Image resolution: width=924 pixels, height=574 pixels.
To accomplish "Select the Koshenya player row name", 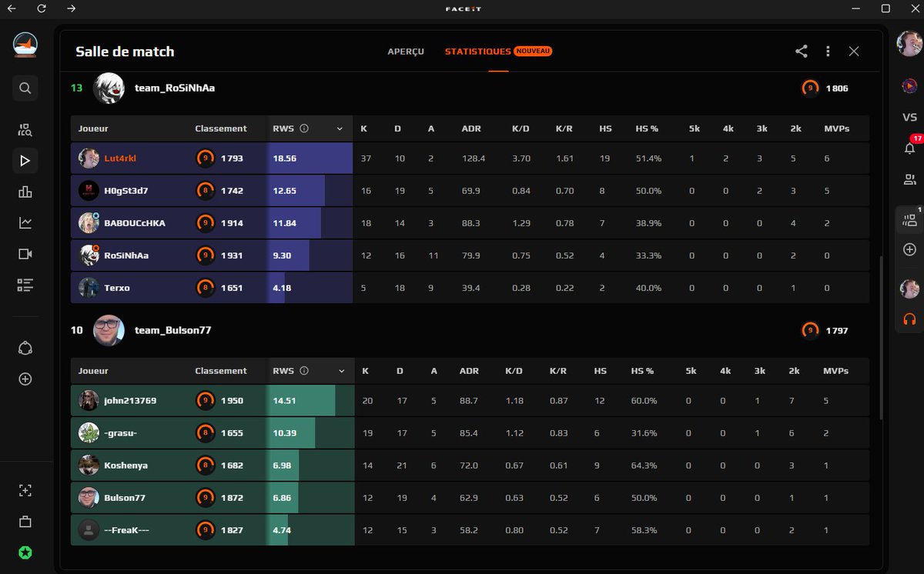I will click(126, 466).
